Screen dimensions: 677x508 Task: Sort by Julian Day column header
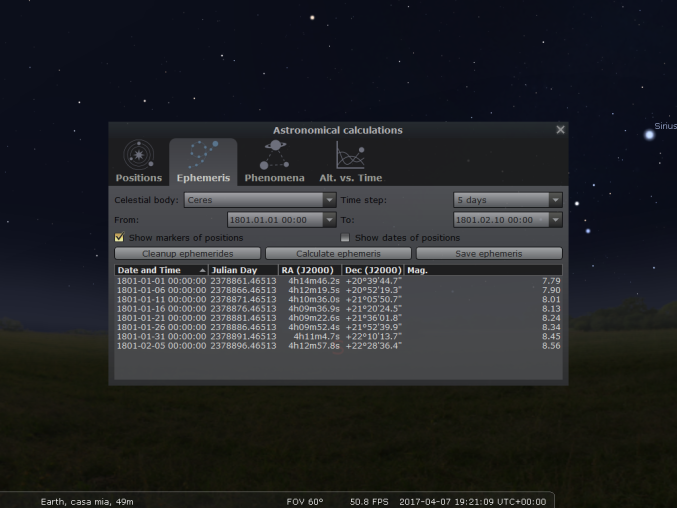coord(244,270)
